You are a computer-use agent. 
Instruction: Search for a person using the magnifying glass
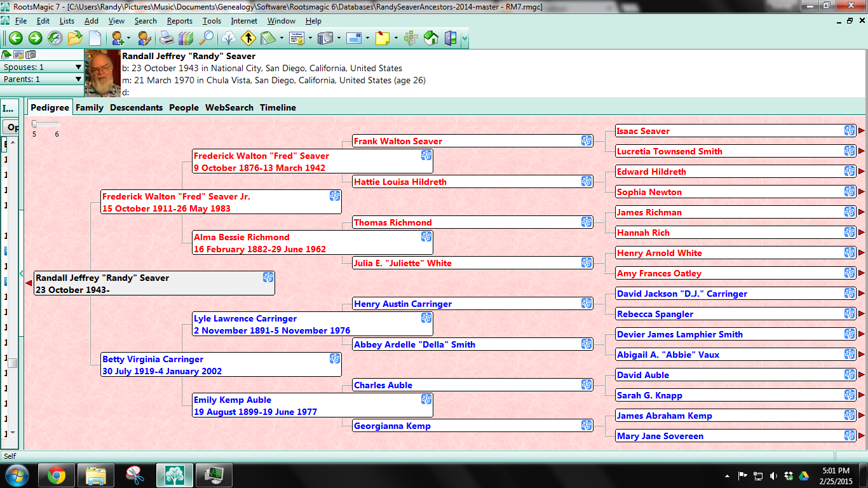[206, 38]
